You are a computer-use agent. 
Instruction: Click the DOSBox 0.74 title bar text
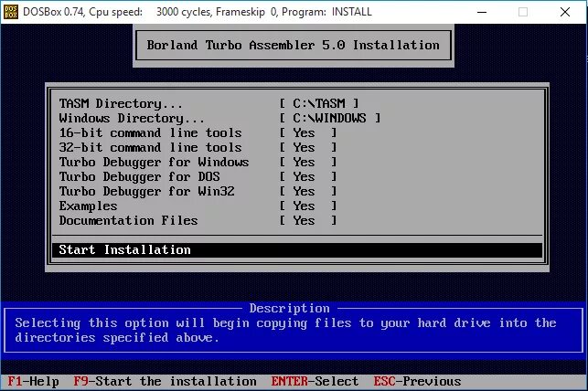(x=198, y=12)
